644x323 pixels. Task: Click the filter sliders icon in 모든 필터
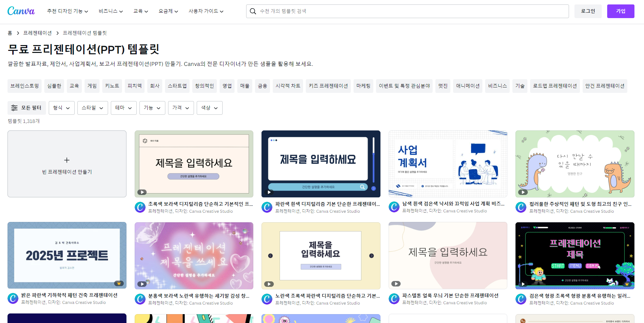14,108
